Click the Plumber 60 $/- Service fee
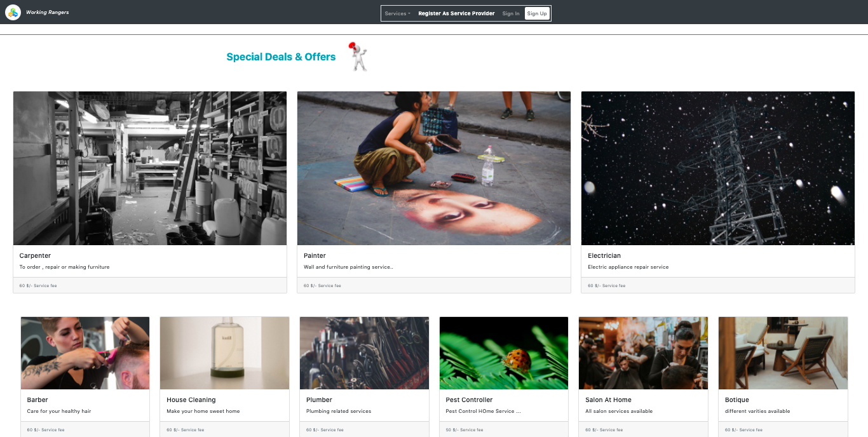 (x=325, y=430)
